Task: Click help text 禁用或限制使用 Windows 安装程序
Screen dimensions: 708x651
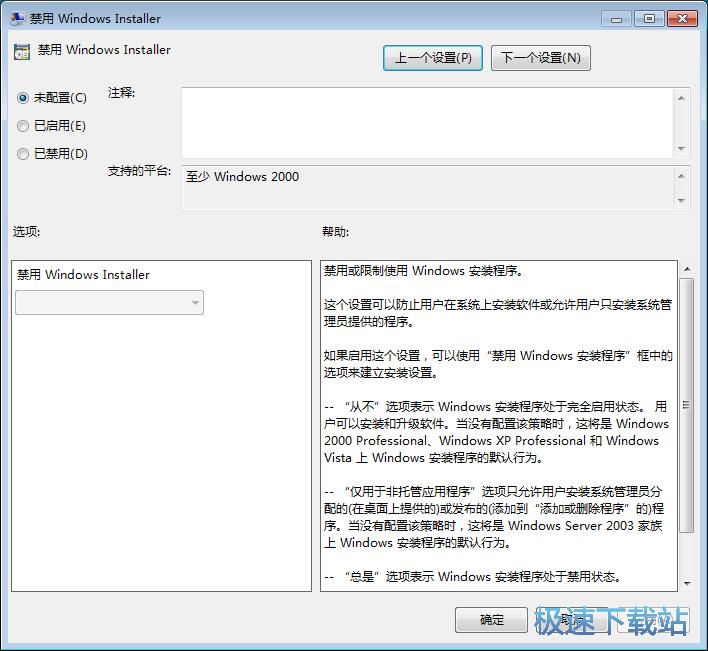Action: tap(423, 271)
